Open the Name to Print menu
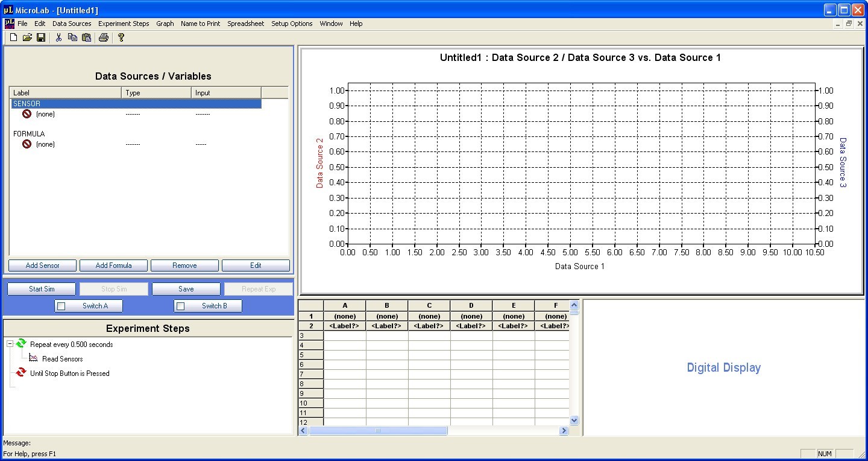Image resolution: width=868 pixels, height=461 pixels. click(201, 24)
